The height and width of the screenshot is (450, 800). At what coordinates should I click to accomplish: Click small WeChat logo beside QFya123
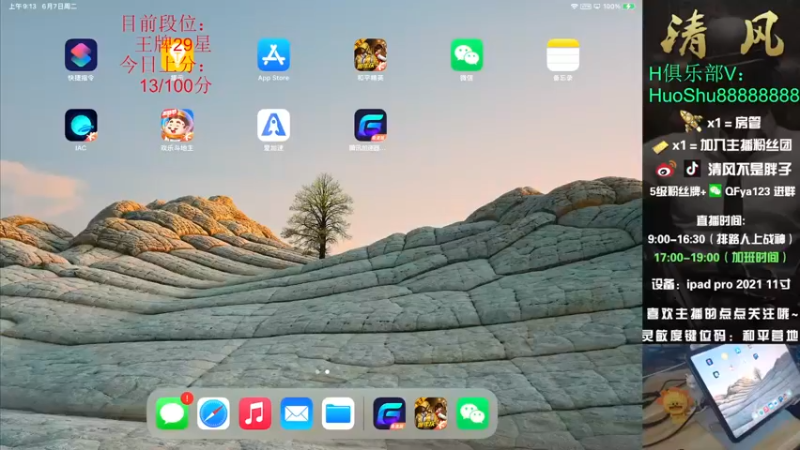(715, 191)
